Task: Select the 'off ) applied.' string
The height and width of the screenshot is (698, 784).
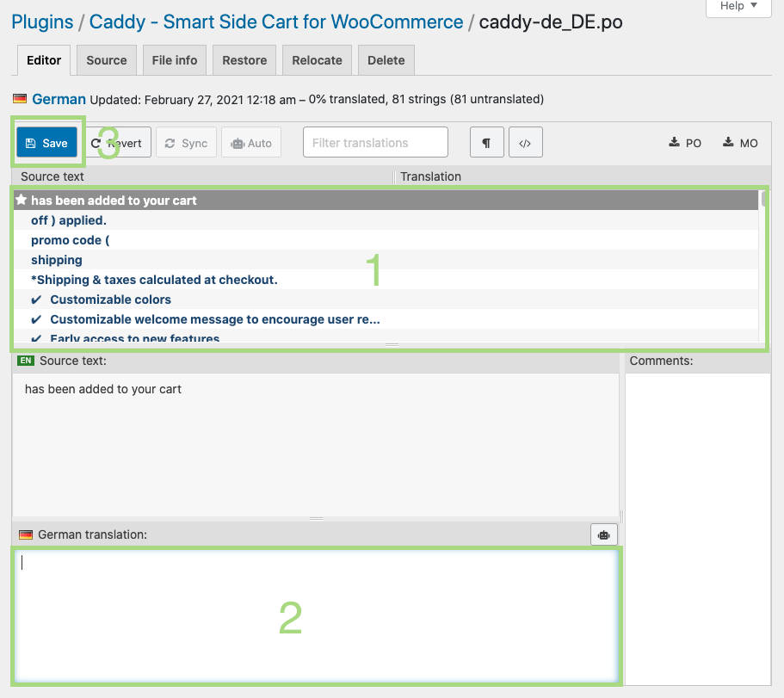Action: coord(386,220)
